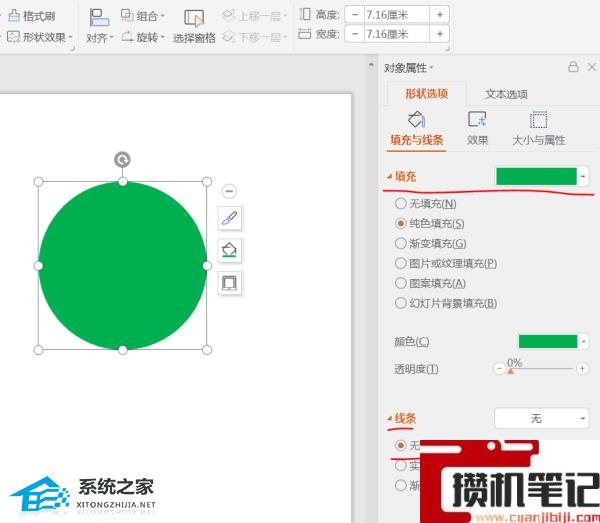Viewport: 600px width, 523px height.
Task: Select the Format Painter (格式刷) tool
Action: (31, 16)
